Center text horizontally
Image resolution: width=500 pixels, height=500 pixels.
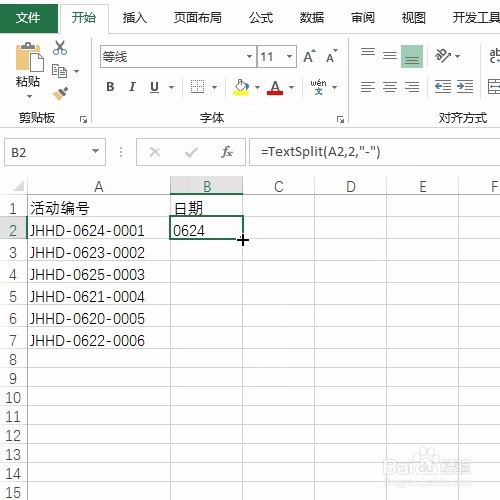click(x=390, y=87)
